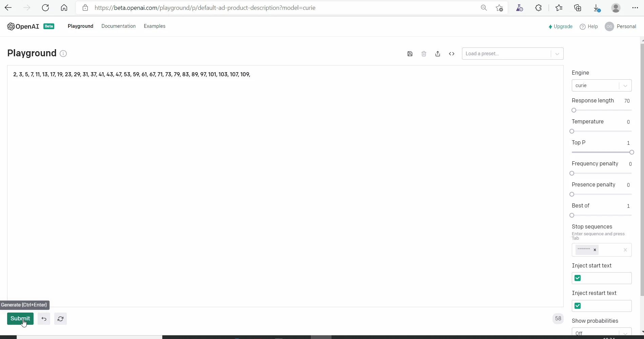Open browser downloads icon
This screenshot has height=339, width=644.
(597, 8)
